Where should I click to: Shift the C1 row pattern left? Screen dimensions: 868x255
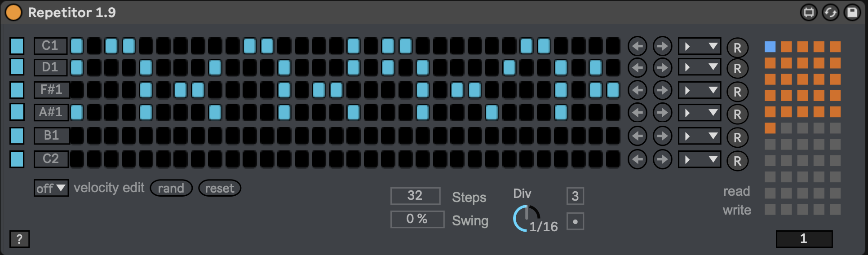(637, 46)
